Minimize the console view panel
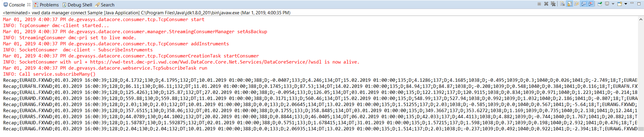The height and width of the screenshot is (137, 644). click(632, 3)
